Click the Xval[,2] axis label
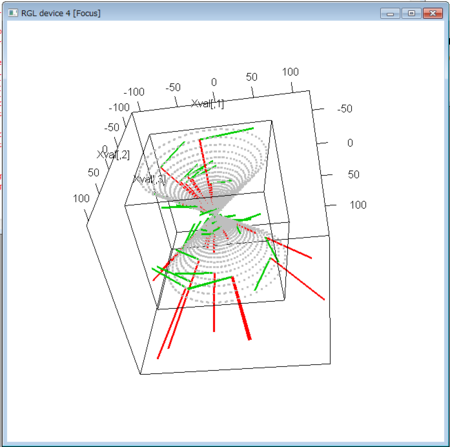The height and width of the screenshot is (447, 450). point(113,155)
